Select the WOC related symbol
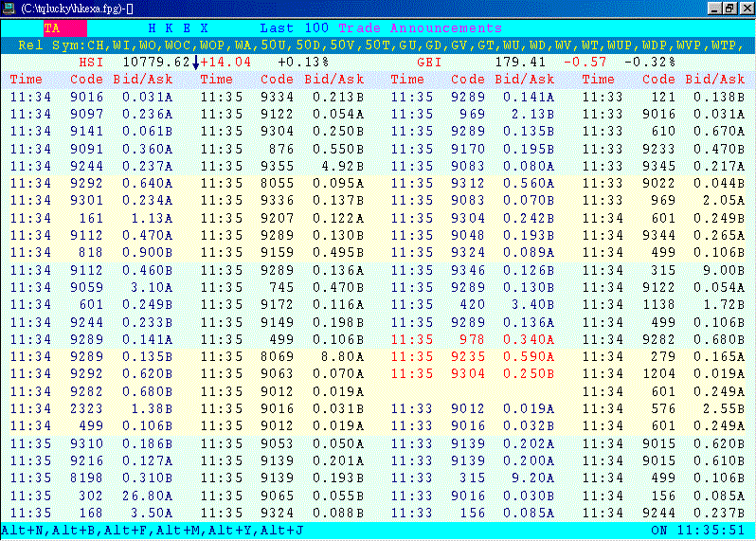Screen dimensions: 756x541 (178, 45)
